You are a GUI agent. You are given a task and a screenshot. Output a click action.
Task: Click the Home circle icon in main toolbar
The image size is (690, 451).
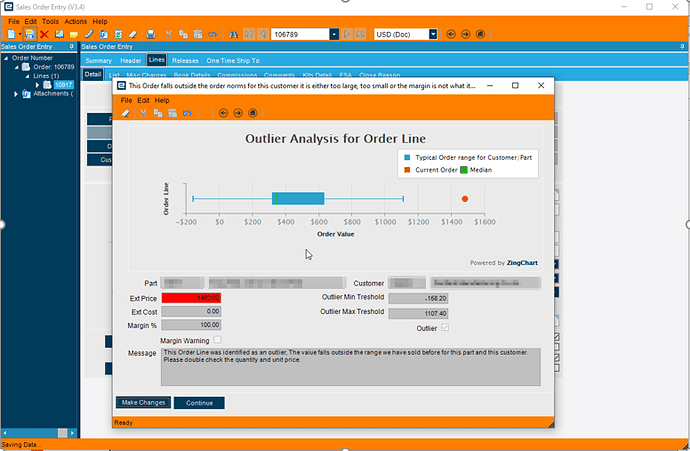pos(481,34)
